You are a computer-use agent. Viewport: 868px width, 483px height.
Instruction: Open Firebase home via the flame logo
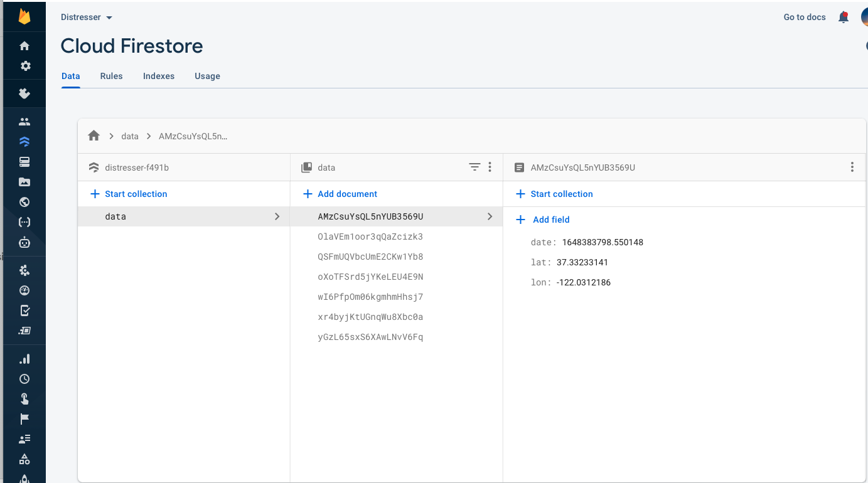pos(24,16)
